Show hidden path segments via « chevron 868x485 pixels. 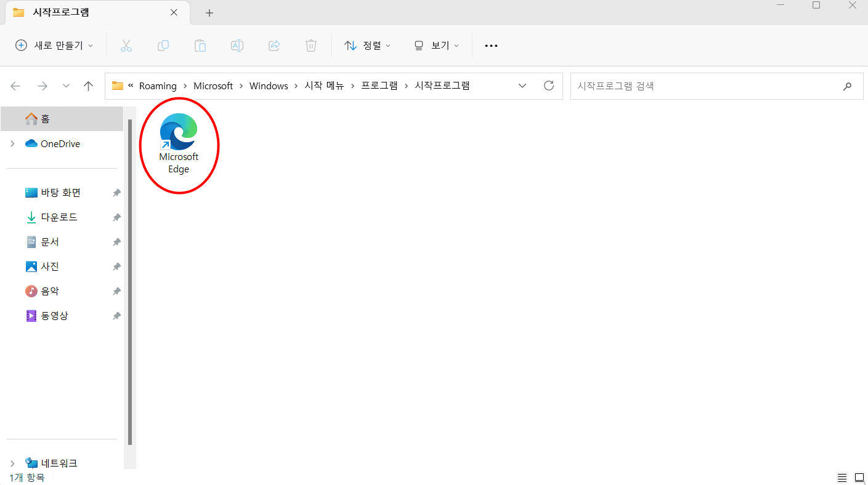pos(131,86)
